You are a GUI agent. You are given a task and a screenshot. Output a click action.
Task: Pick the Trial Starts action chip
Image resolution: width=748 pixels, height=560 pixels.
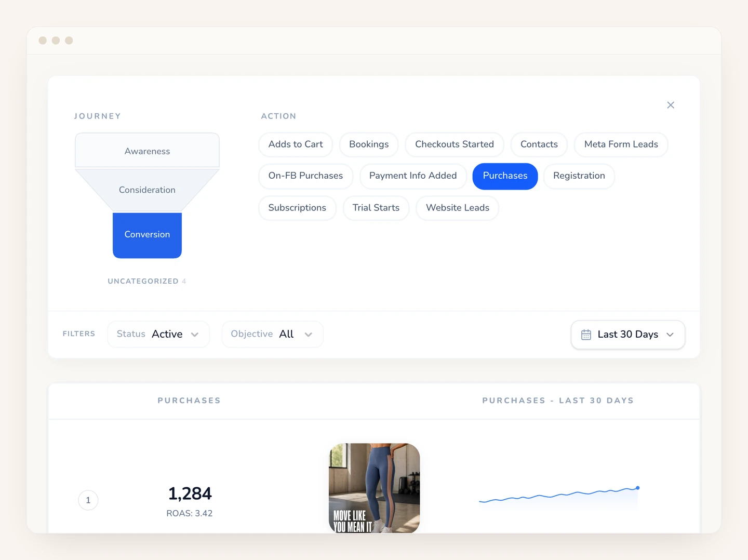click(376, 208)
